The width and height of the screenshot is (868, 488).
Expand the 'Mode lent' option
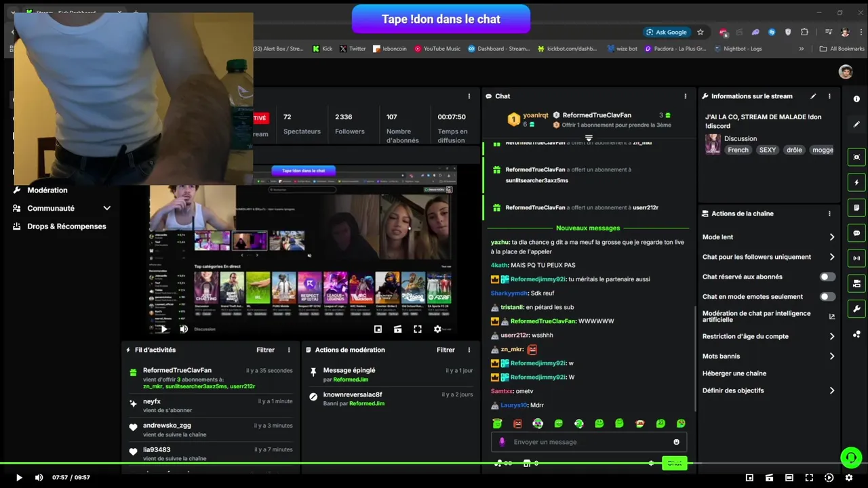(831, 237)
